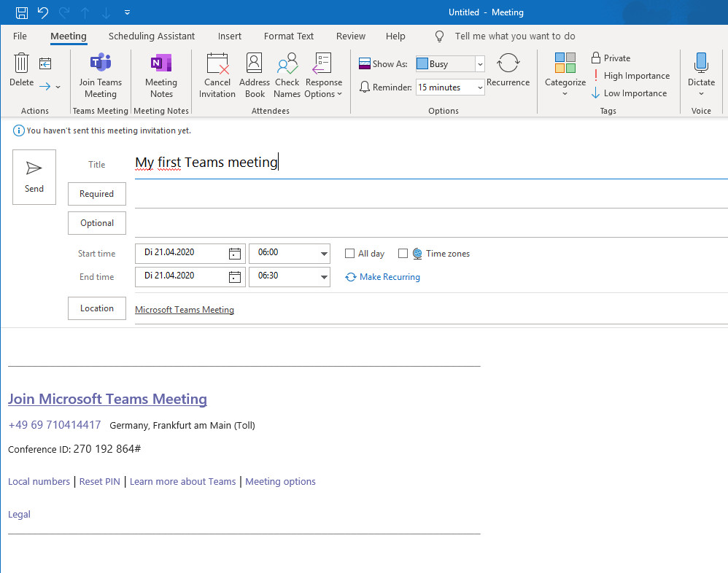Edit the Title field
This screenshot has height=573, width=728.
(x=431, y=163)
